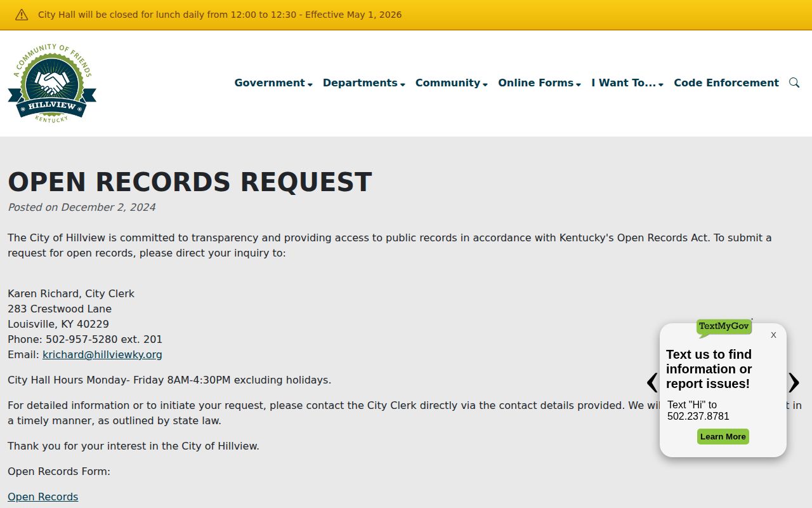Click the Posted on December 2, 2024 date
Screen dimensions: 812x508
coord(81,207)
